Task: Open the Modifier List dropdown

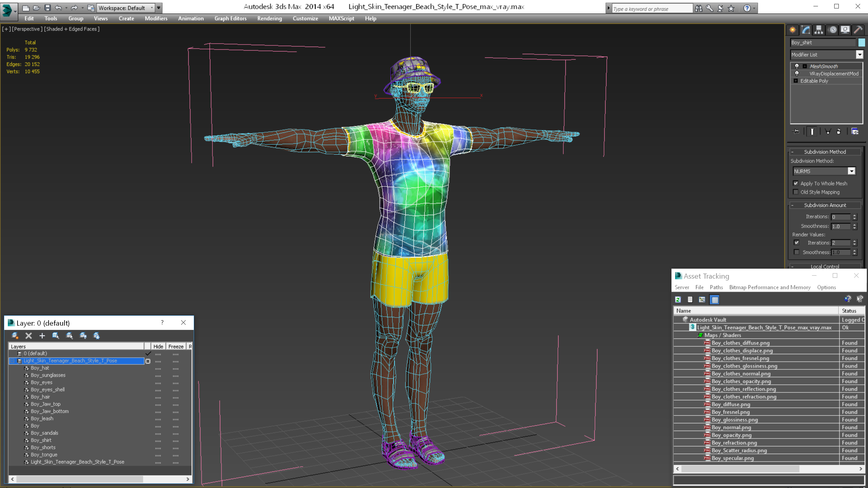Action: (860, 55)
